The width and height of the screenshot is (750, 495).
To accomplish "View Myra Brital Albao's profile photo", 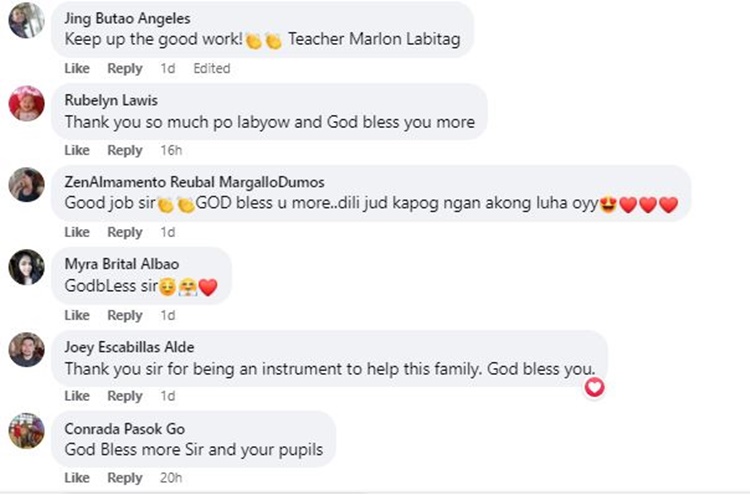I will (26, 267).
